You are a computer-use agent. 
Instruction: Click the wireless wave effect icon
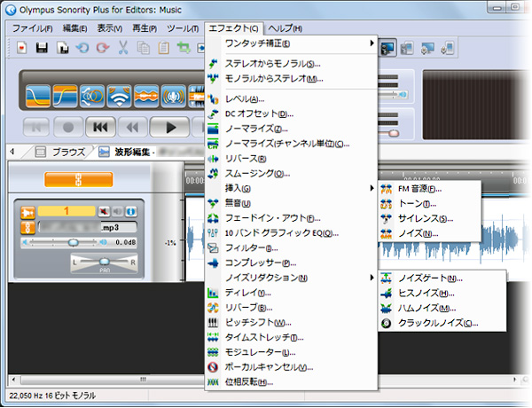(x=120, y=97)
